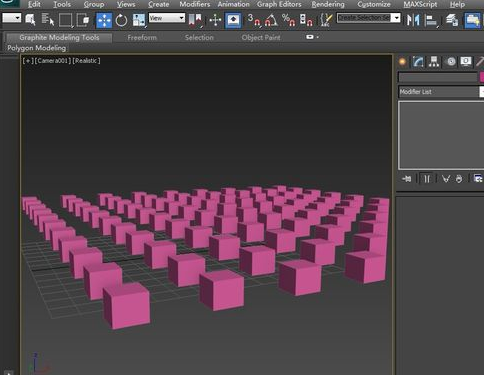The height and width of the screenshot is (375, 484).
Task: Toggle the Spinner Snap button
Action: 306,20
